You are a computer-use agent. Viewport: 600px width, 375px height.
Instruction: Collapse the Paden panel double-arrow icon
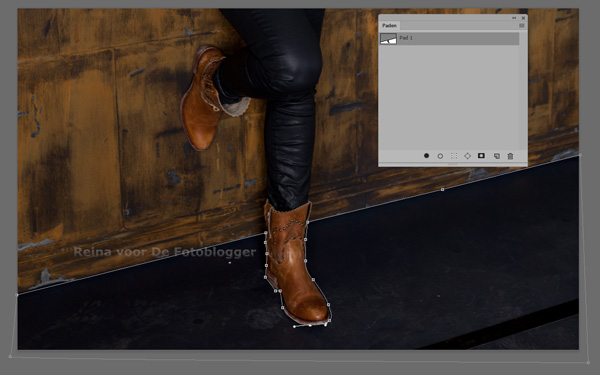point(514,18)
